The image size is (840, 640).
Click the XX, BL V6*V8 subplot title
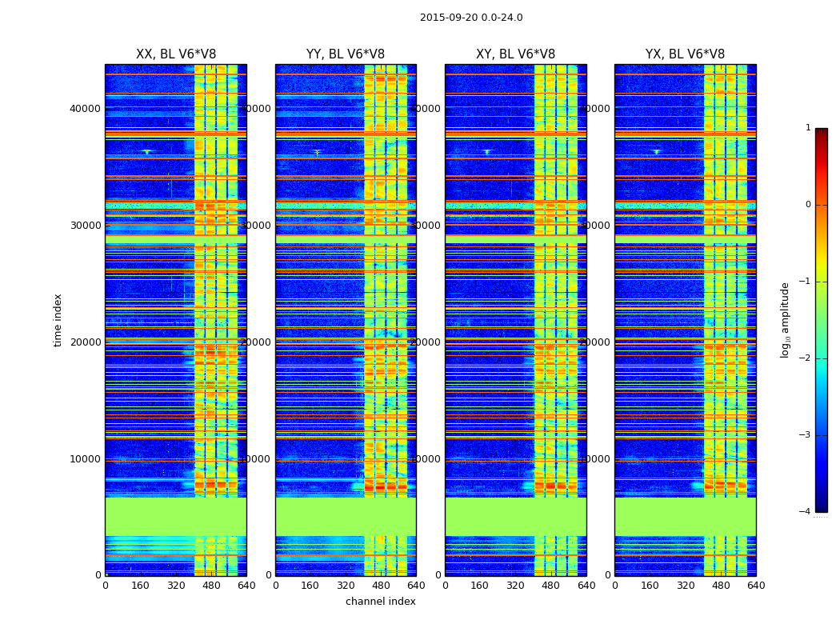point(176,54)
